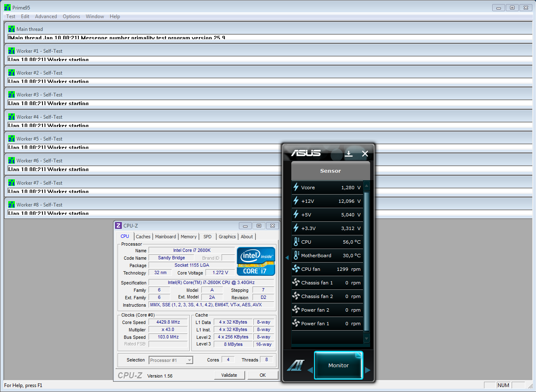Viewport: 536px width, 392px height.
Task: Click the CPU fan icon
Action: 296,269
